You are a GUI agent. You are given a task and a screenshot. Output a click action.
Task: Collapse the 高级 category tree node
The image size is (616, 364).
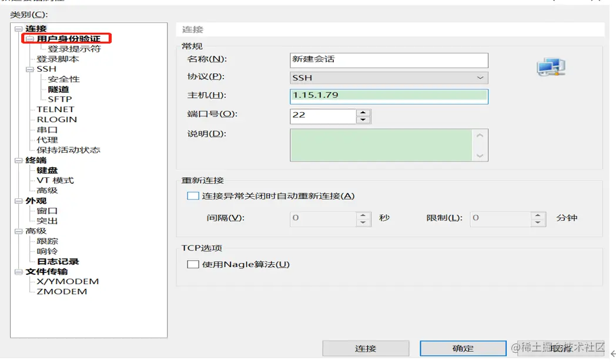(x=18, y=231)
